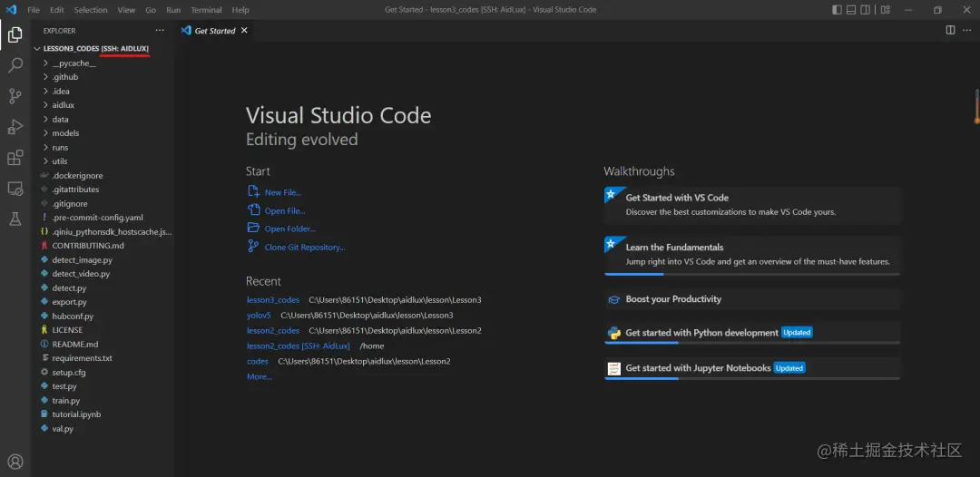Open Get started with Jupyter Notebooks walkthrough
The width and height of the screenshot is (980, 477).
coord(752,368)
